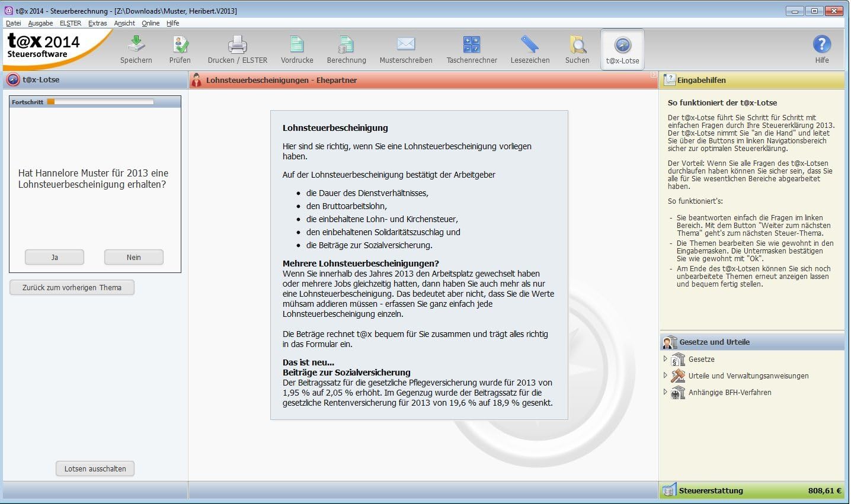Answer Ja to the Lohnsteuerbescheinigung question

pos(55,258)
